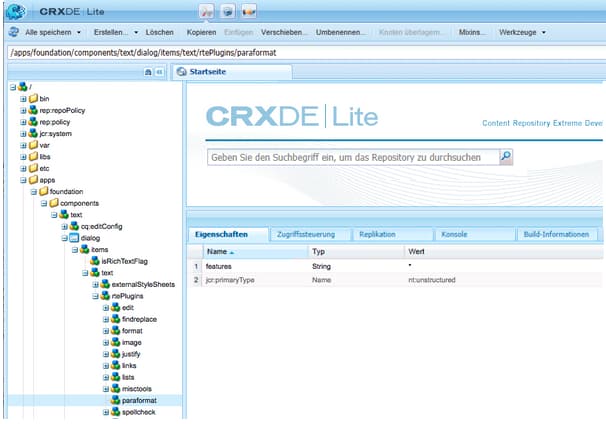606x424 pixels.
Task: Click the Verschieben toolbar button
Action: coord(284,32)
